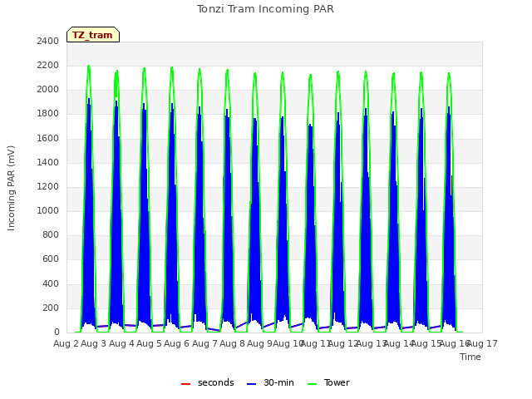Click the Tower legend label
The height and width of the screenshot is (399, 532).
coord(337,382)
